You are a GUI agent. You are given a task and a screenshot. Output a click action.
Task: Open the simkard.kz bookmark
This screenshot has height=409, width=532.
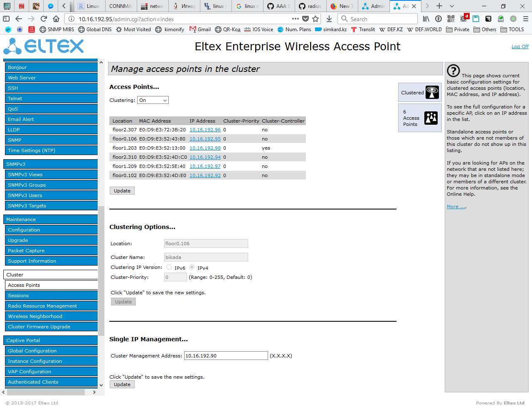point(331,30)
